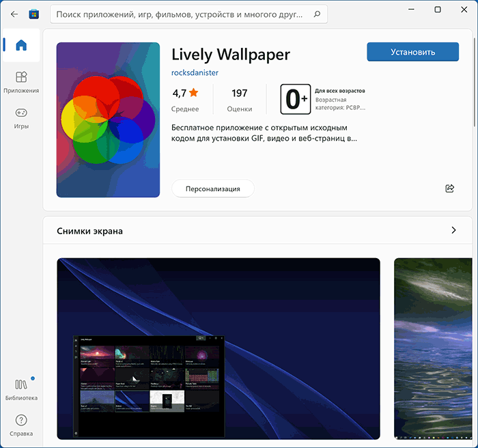Image resolution: width=478 pixels, height=448 pixels.
Task: Click the 0+ age rating badge
Action: click(x=296, y=99)
